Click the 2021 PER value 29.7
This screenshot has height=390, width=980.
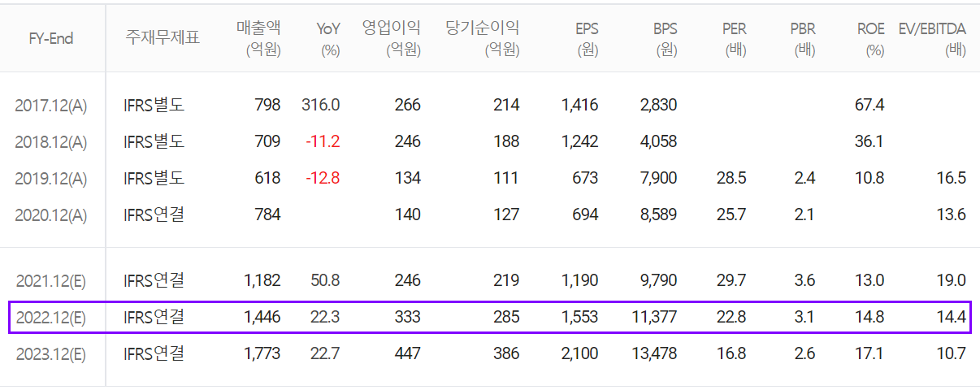pyautogui.click(x=731, y=280)
